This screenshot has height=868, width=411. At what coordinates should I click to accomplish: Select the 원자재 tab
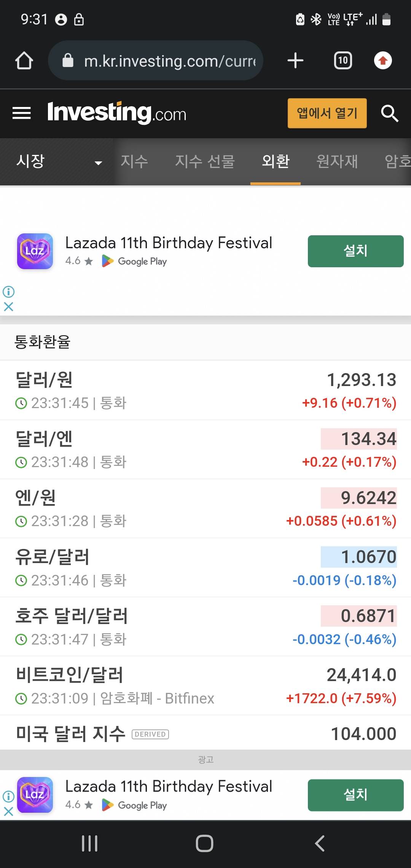click(337, 162)
